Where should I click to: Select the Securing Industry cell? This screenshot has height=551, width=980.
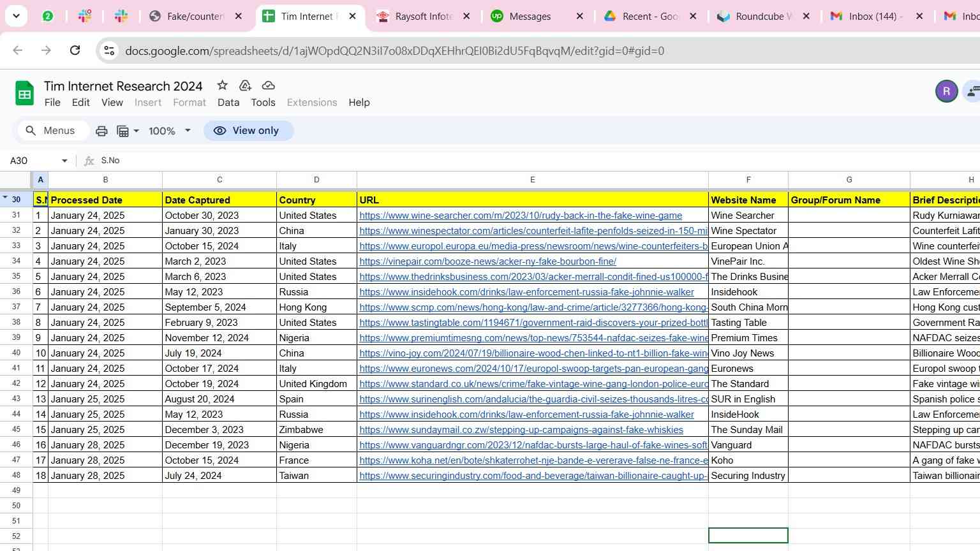tap(748, 476)
